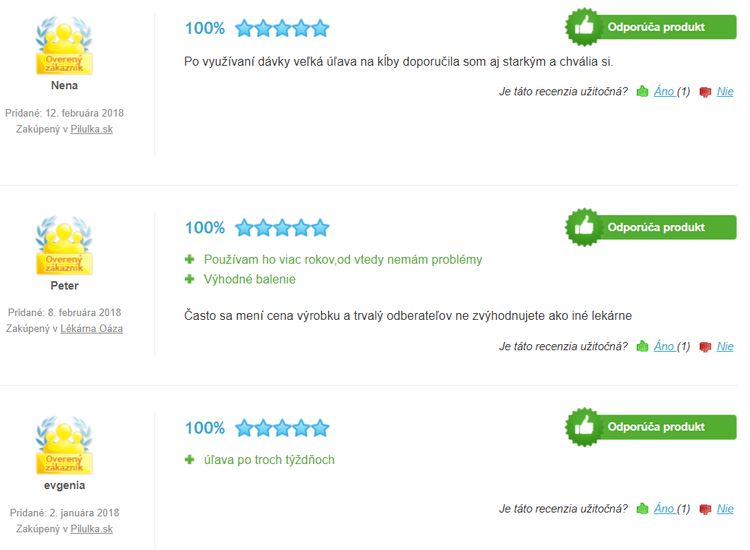Mark Peter's review useful with Áno
Screen dimensions: 750x550
664,346
